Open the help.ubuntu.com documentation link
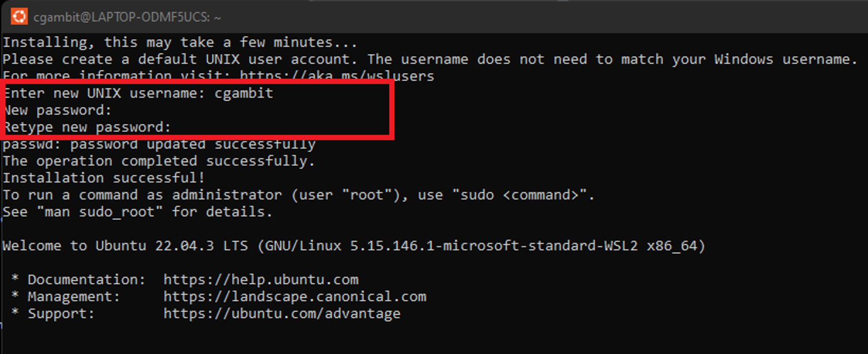This screenshot has height=354, width=868. [x=260, y=279]
